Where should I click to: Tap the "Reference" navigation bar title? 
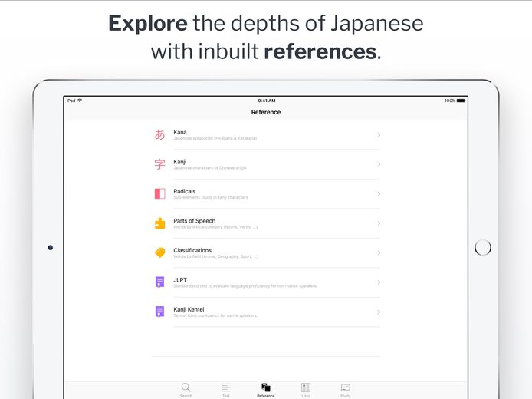click(x=266, y=112)
